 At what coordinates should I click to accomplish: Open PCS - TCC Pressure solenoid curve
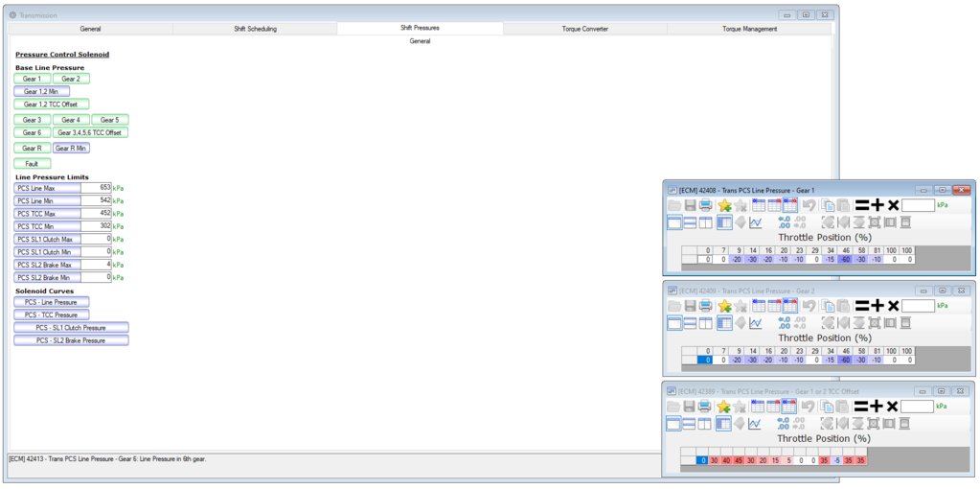coord(51,314)
